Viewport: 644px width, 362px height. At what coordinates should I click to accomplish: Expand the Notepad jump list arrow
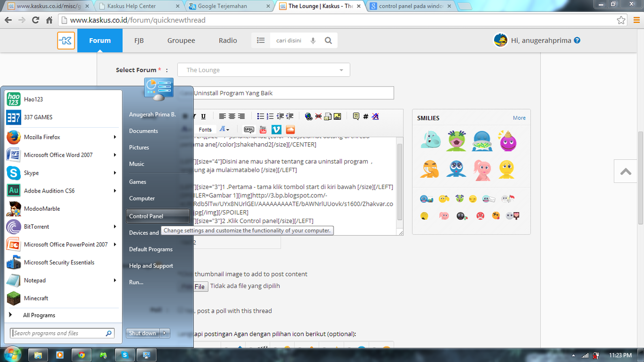[115, 280]
